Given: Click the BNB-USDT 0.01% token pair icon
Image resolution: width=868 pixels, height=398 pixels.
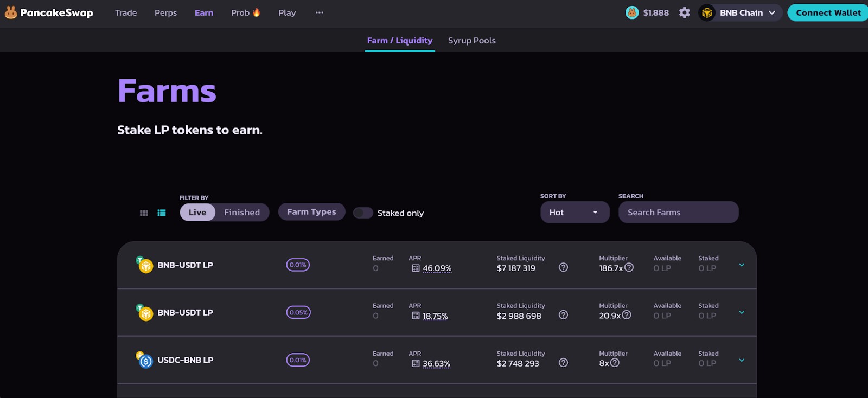Looking at the screenshot, I should 144,265.
